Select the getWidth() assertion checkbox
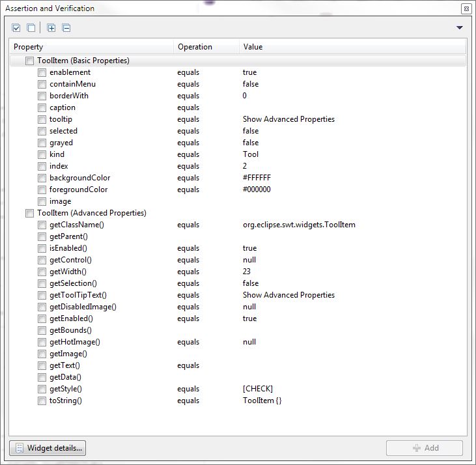 tap(42, 272)
